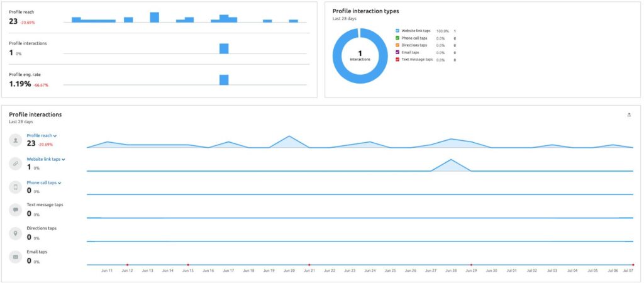This screenshot has width=644, height=283.
Task: Select the Jun 29 red marker on timeline
Action: pos(471,265)
